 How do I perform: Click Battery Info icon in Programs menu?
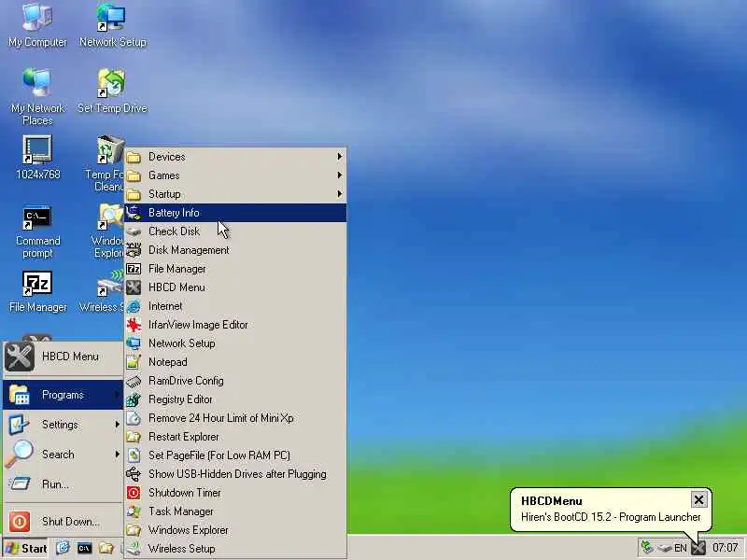[134, 213]
